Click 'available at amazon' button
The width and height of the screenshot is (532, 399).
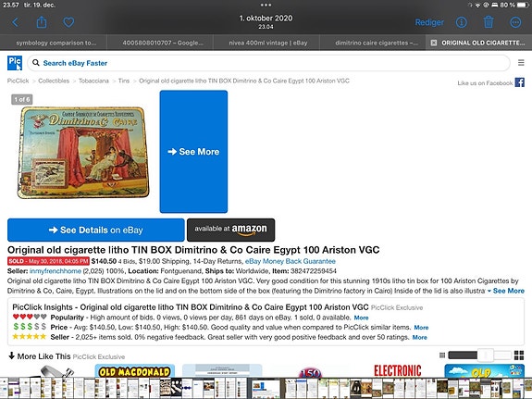point(230,230)
